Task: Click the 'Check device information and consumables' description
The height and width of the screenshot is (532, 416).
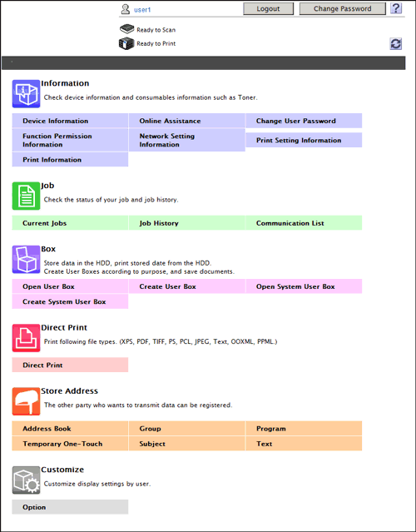Action: tap(151, 97)
